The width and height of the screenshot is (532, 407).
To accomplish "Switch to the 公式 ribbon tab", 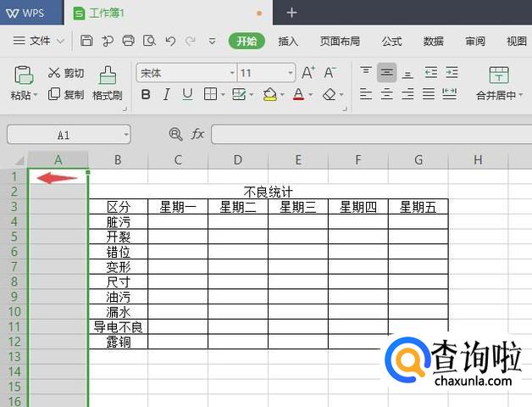I will pyautogui.click(x=392, y=41).
